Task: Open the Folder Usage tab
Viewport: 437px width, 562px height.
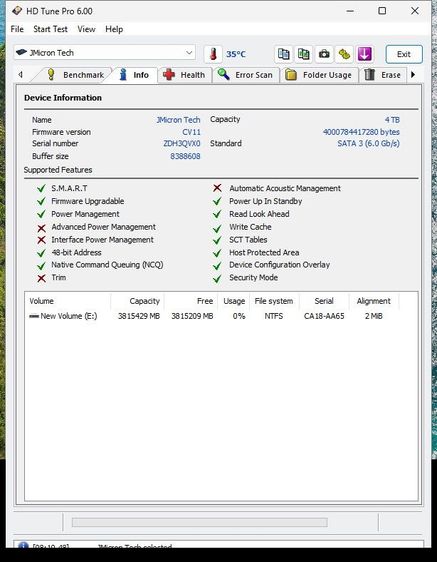Action: pos(319,75)
